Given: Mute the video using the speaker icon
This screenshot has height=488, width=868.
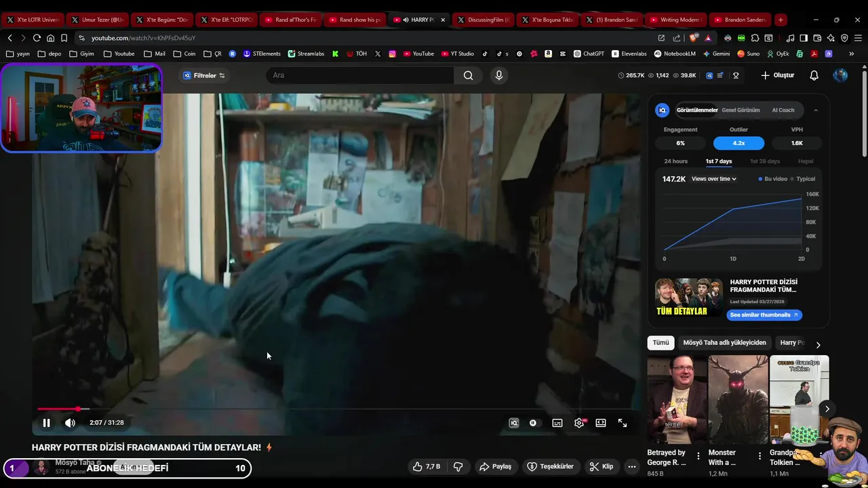Looking at the screenshot, I should pyautogui.click(x=70, y=423).
